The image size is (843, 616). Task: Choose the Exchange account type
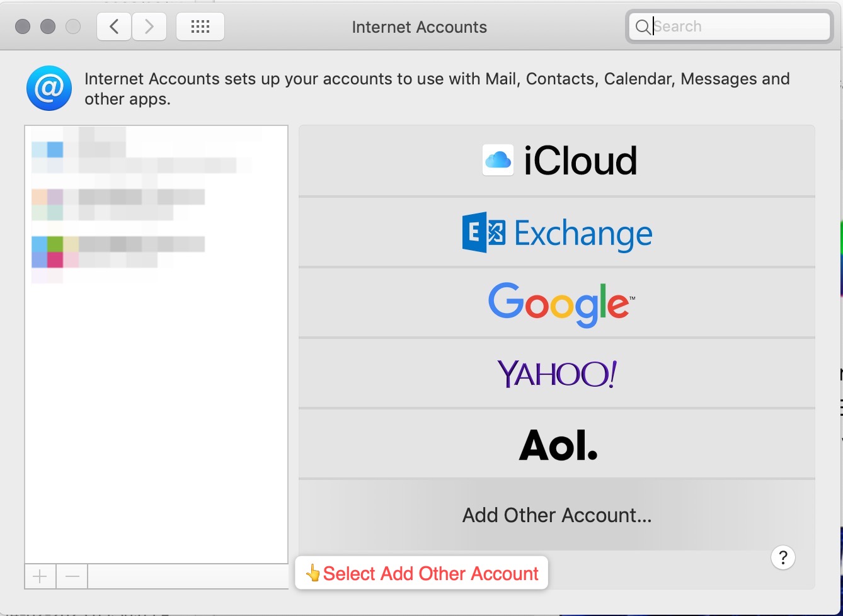pyautogui.click(x=557, y=232)
